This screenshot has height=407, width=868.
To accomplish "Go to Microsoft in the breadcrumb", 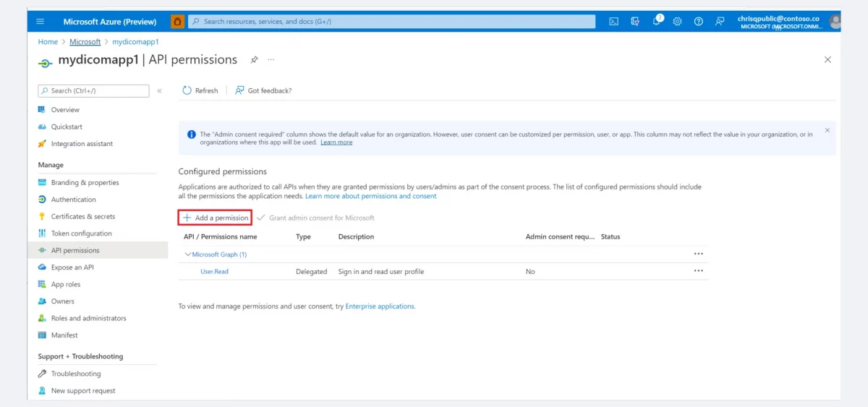I will tap(85, 42).
